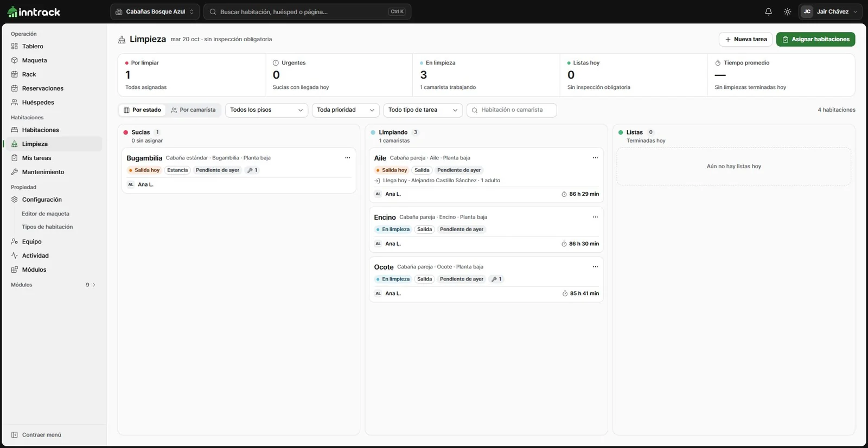
Task: Focus the global search field
Action: [307, 11]
